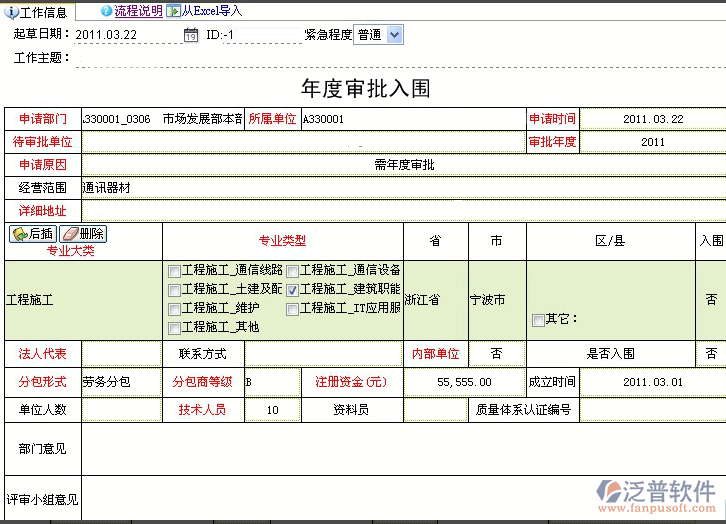The width and height of the screenshot is (726, 524).
Task: Enable the 工程施工_IT应用服 checkbox
Action: click(x=292, y=309)
